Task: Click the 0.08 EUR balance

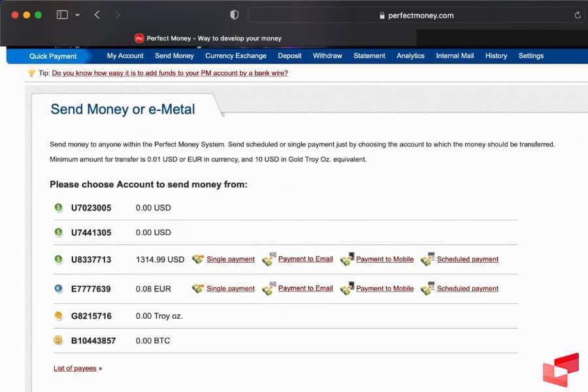Action: 154,289
